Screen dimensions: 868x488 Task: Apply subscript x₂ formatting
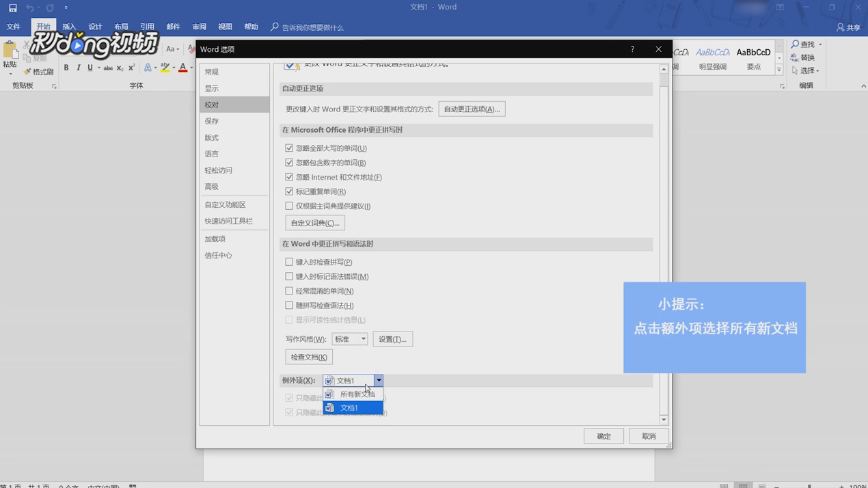tap(120, 68)
